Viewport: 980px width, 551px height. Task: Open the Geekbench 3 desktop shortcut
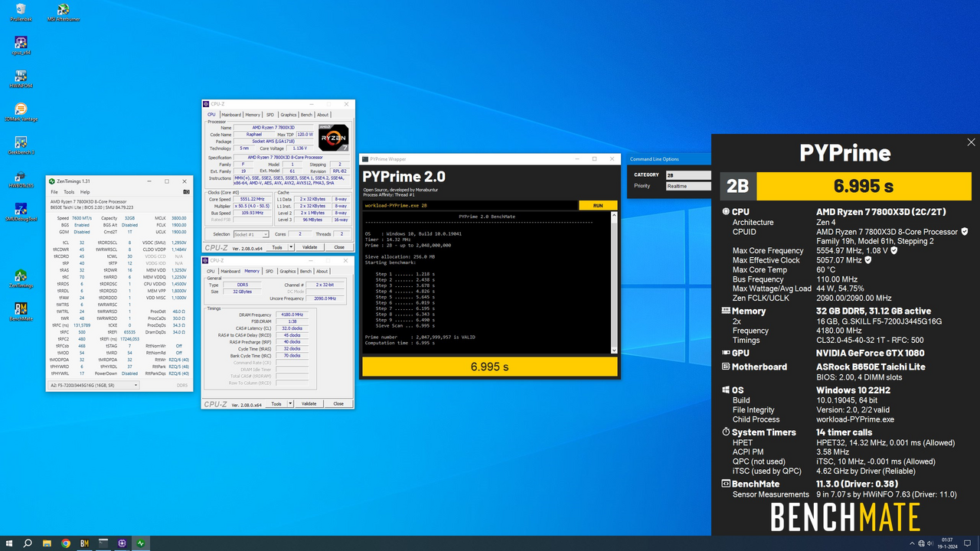(x=21, y=143)
